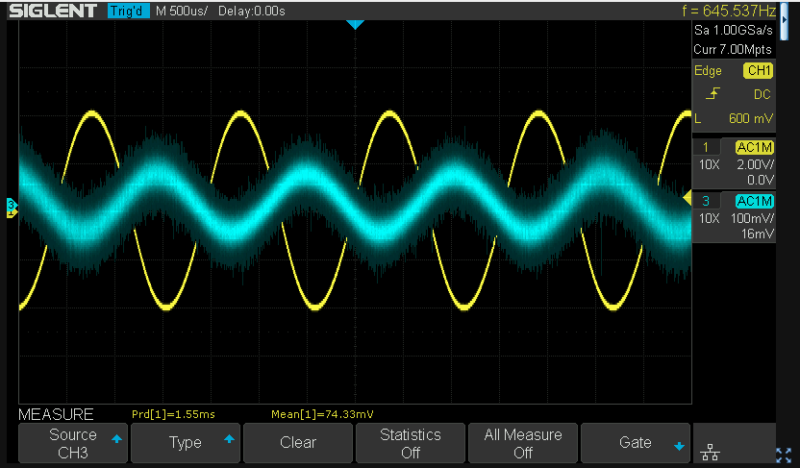Open the Source CH3 selector
The image size is (800, 468).
coord(73,443)
